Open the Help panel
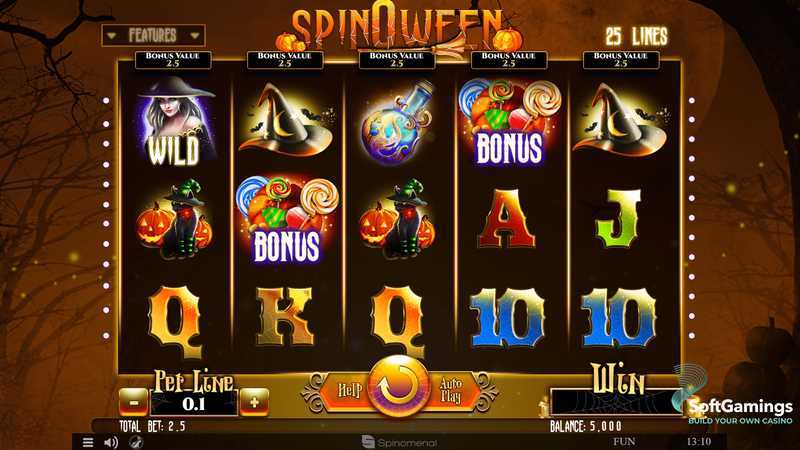The image size is (800, 450). click(x=349, y=391)
